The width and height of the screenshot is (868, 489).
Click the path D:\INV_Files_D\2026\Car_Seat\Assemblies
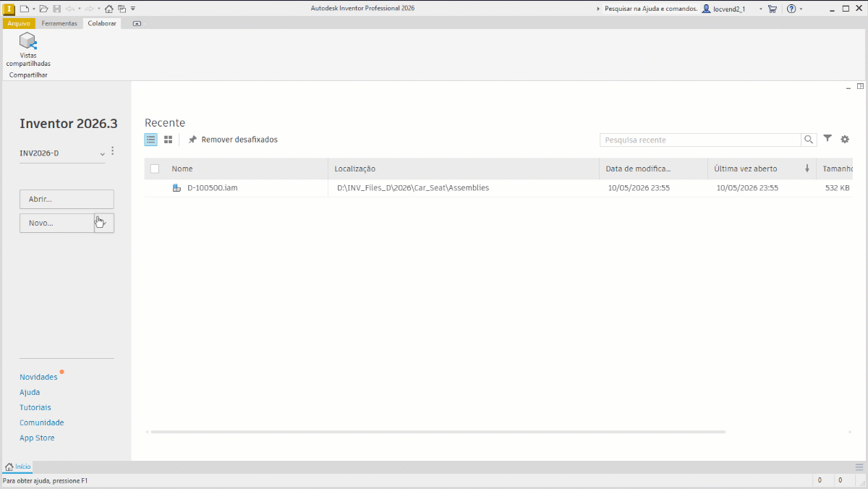point(413,187)
